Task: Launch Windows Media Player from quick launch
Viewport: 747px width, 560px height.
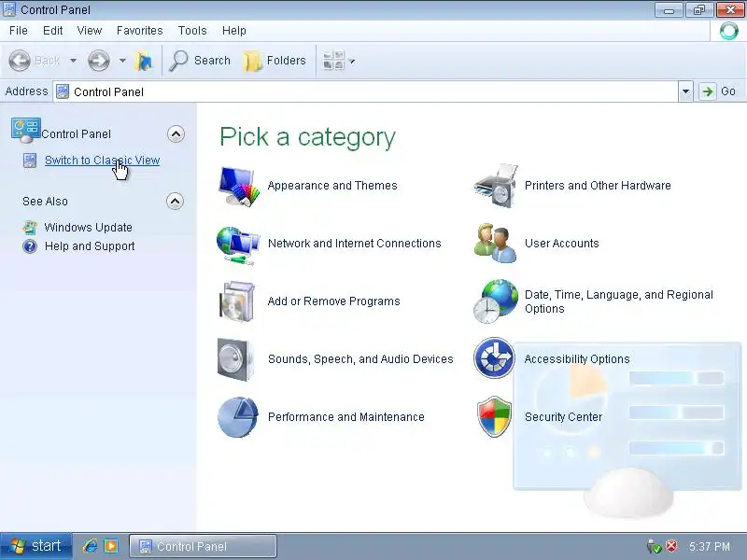Action: tap(111, 546)
